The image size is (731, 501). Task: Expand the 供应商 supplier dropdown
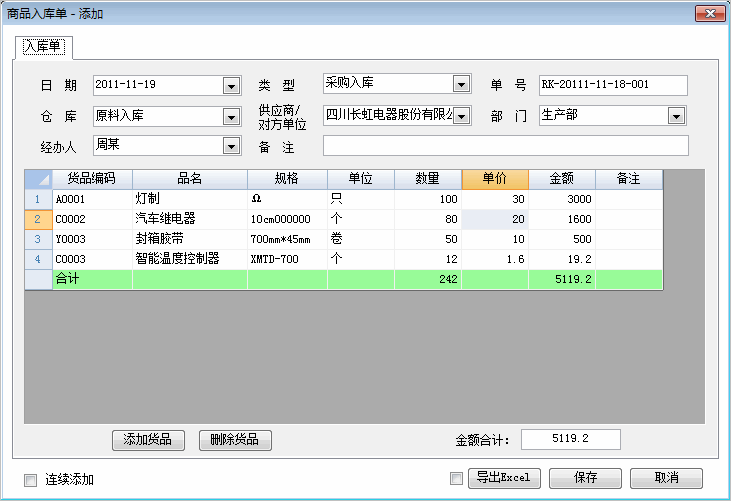pos(461,116)
